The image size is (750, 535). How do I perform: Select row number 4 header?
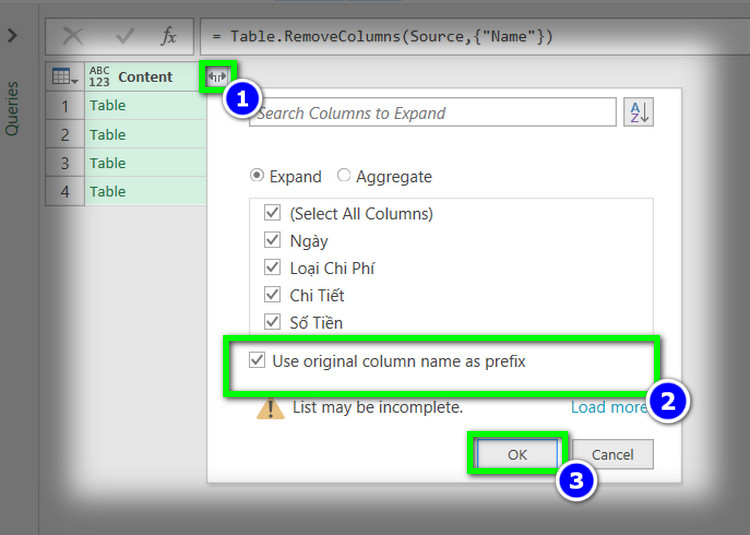(x=65, y=191)
